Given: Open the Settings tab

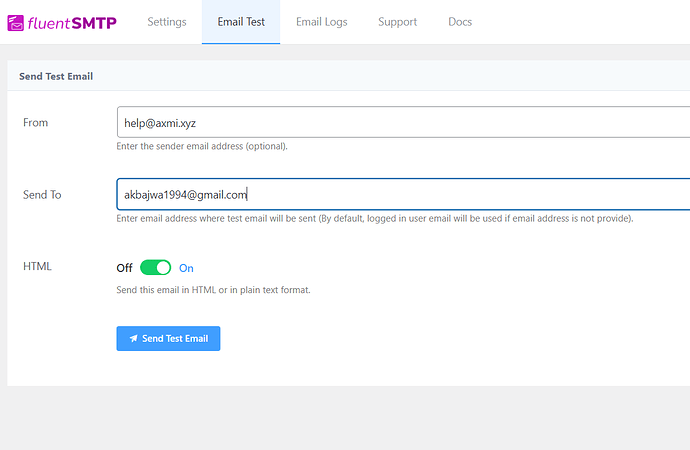Looking at the screenshot, I should tap(167, 22).
